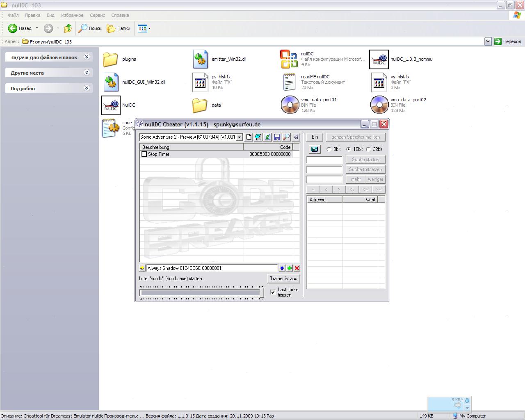Open the Sonic Adventure 2 game dropdown

(x=239, y=137)
